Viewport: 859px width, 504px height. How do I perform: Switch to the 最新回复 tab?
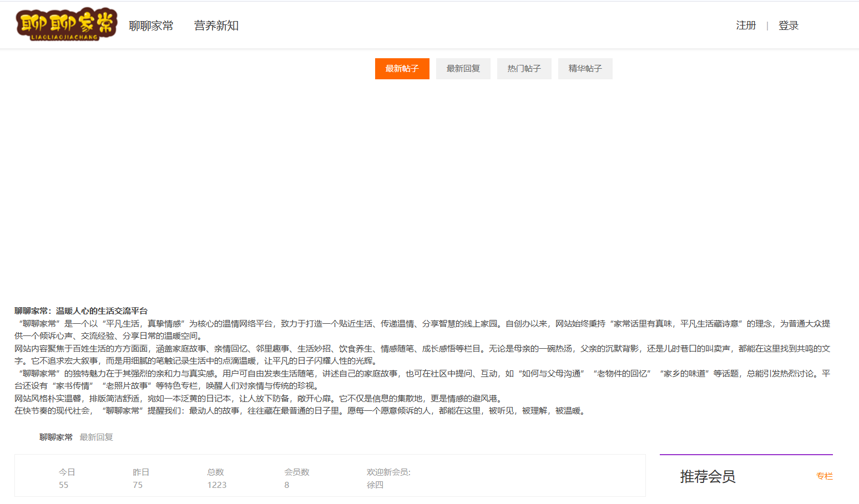(463, 68)
